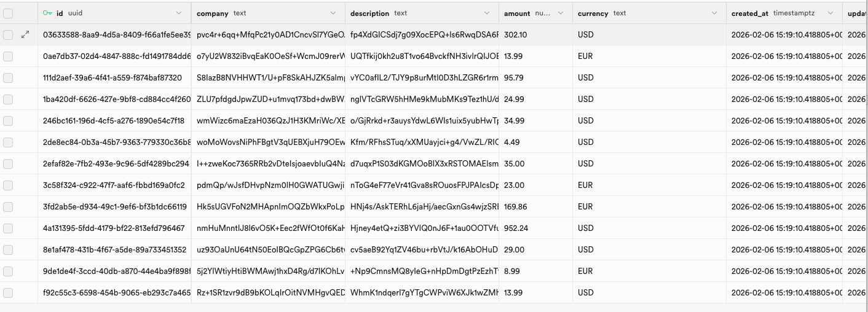The height and width of the screenshot is (312, 868).
Task: Open the amount column dropdown arrow
Action: [561, 13]
